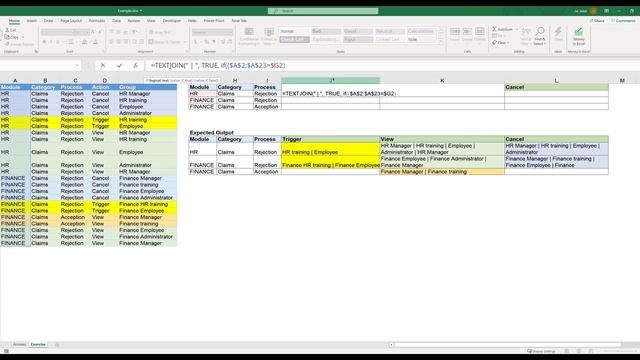Click the horizontal scrollbar at bottom

coord(508,345)
